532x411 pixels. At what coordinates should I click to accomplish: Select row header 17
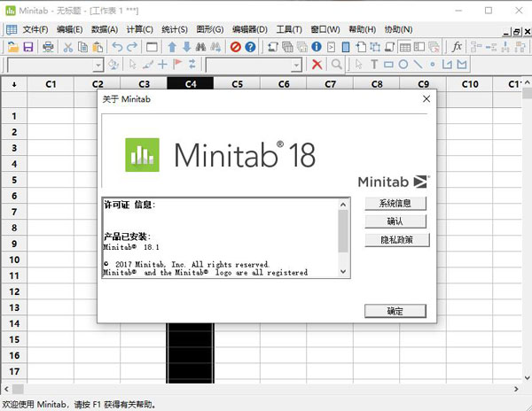14,372
